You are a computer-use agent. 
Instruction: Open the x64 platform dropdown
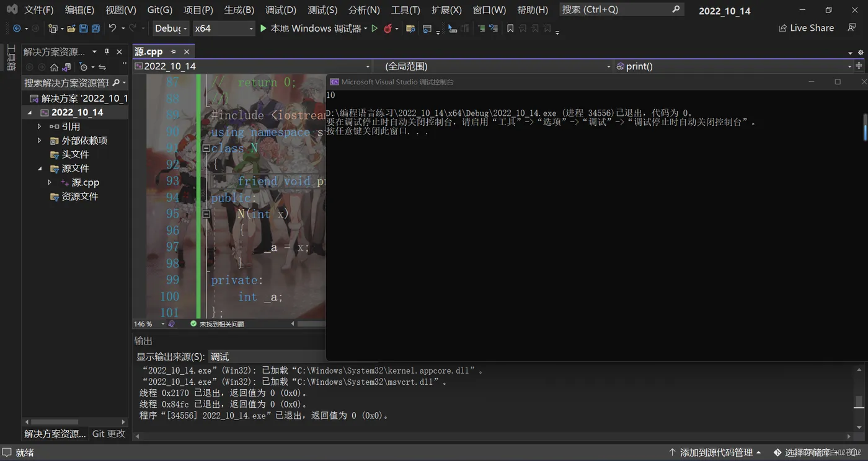point(224,29)
